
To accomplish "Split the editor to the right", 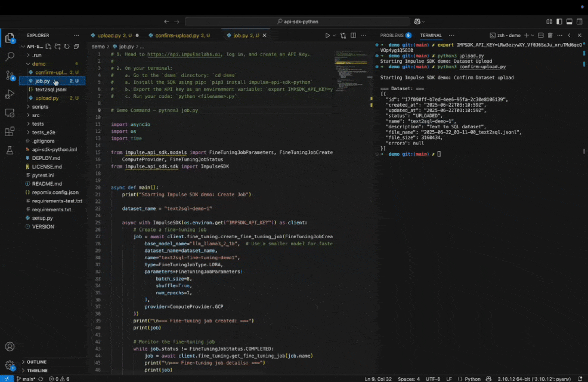I will [x=353, y=35].
